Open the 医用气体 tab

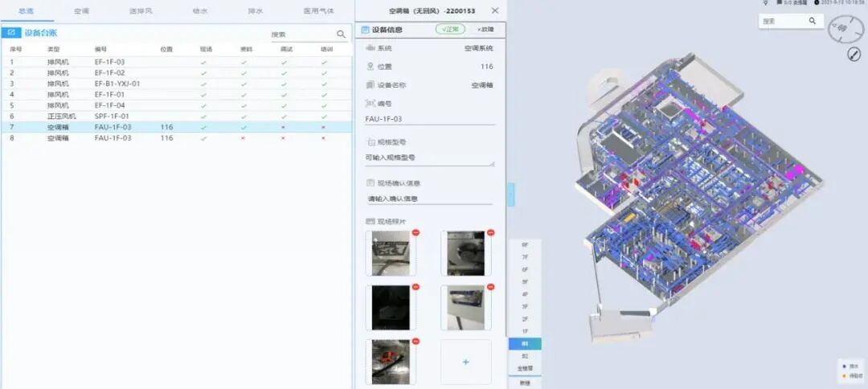pos(318,10)
